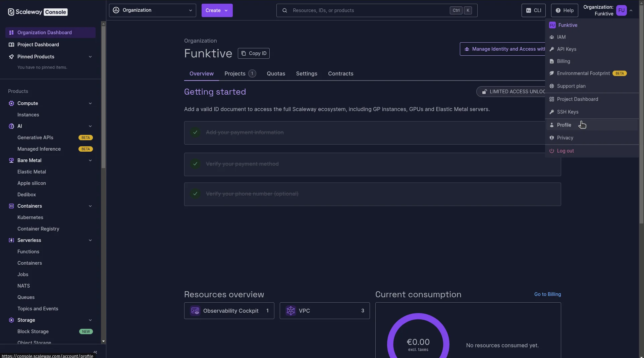This screenshot has width=644, height=358.
Task: Focus the resources search field
Action: click(x=377, y=10)
